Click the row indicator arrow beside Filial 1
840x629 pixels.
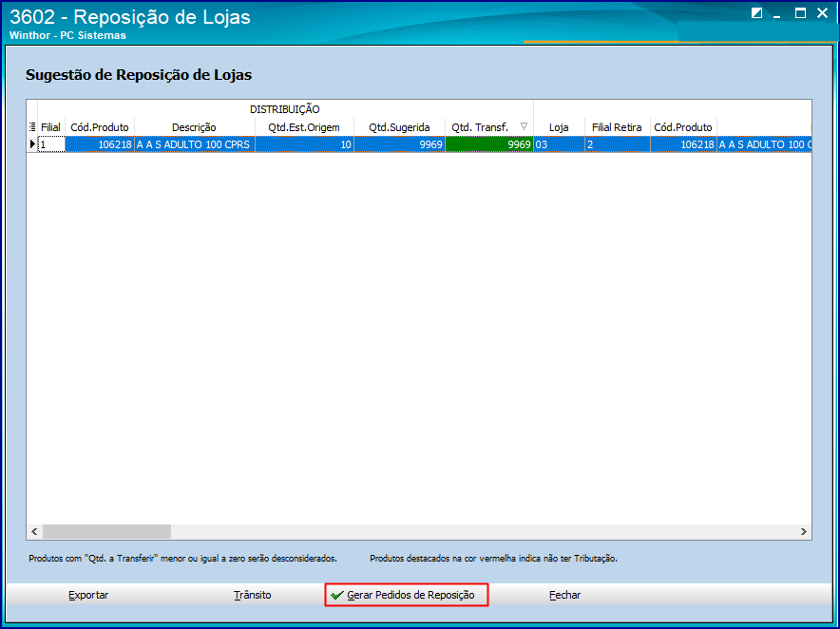click(32, 144)
